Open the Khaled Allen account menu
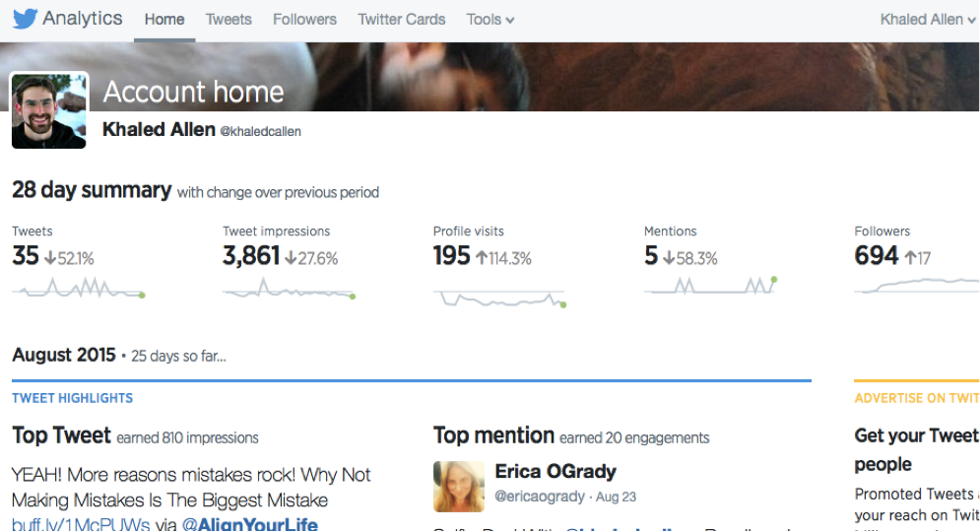The height and width of the screenshot is (532, 980). [x=928, y=20]
